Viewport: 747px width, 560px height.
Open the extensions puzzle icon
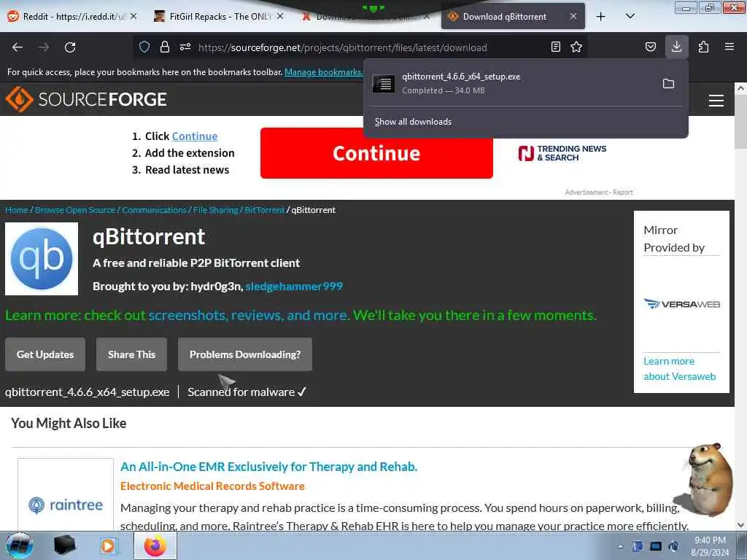[703, 47]
